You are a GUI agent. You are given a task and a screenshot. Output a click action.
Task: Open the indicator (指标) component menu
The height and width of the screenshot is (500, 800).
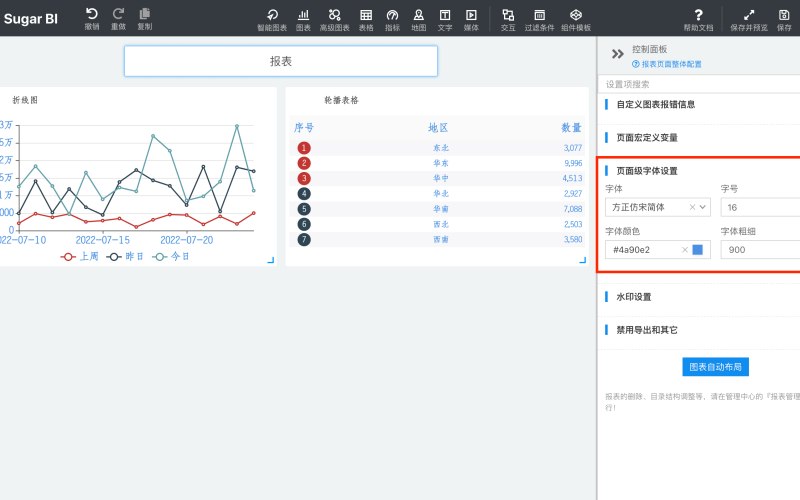click(392, 20)
